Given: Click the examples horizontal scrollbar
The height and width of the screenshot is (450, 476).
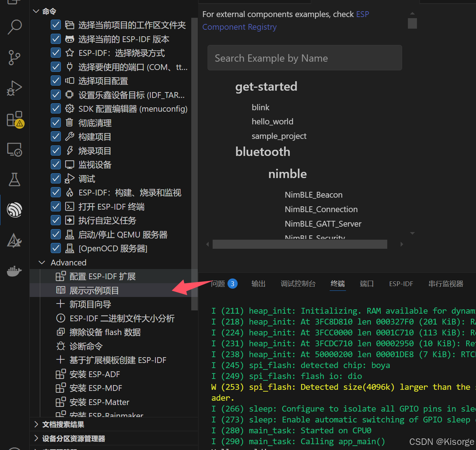Looking at the screenshot, I should tap(300, 244).
